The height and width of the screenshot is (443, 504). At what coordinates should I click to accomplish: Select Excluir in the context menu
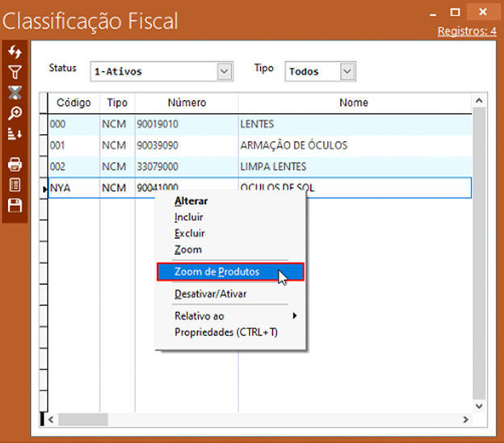point(190,234)
